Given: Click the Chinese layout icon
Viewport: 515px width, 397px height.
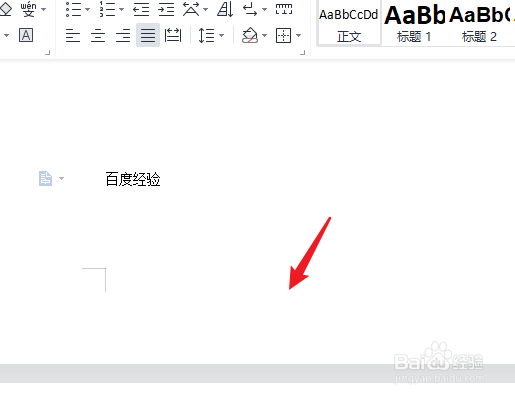Looking at the screenshot, I should 191,9.
